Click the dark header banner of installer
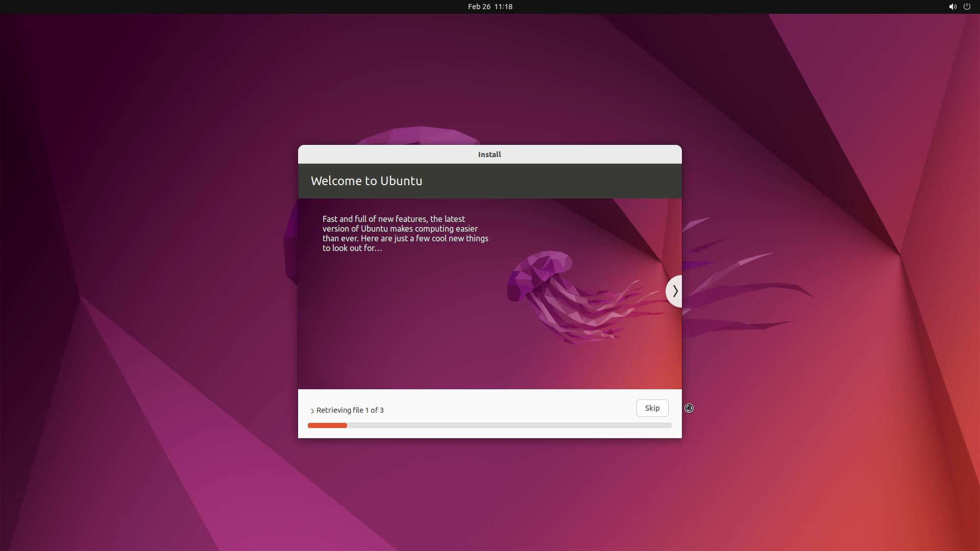This screenshot has height=551, width=980. (x=561, y=181)
